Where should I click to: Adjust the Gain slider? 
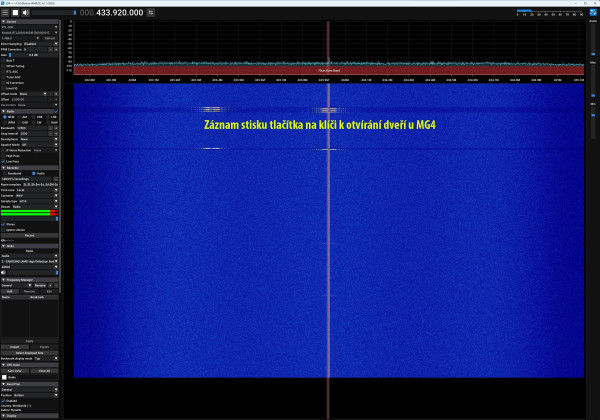click(33, 55)
